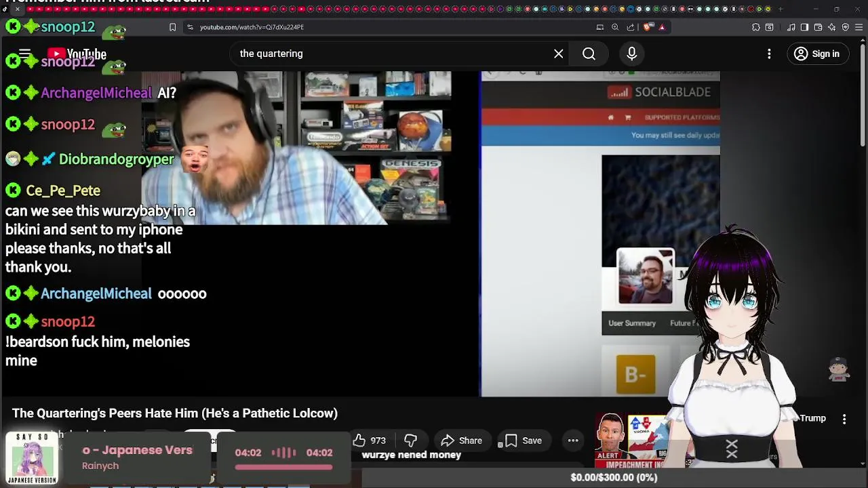Share the video
The width and height of the screenshot is (868, 488).
(x=461, y=441)
